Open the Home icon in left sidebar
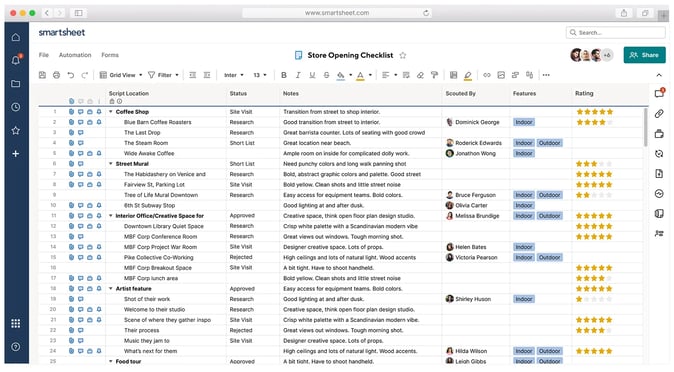Image resolution: width=674 pixels, height=372 pixels. click(x=16, y=37)
